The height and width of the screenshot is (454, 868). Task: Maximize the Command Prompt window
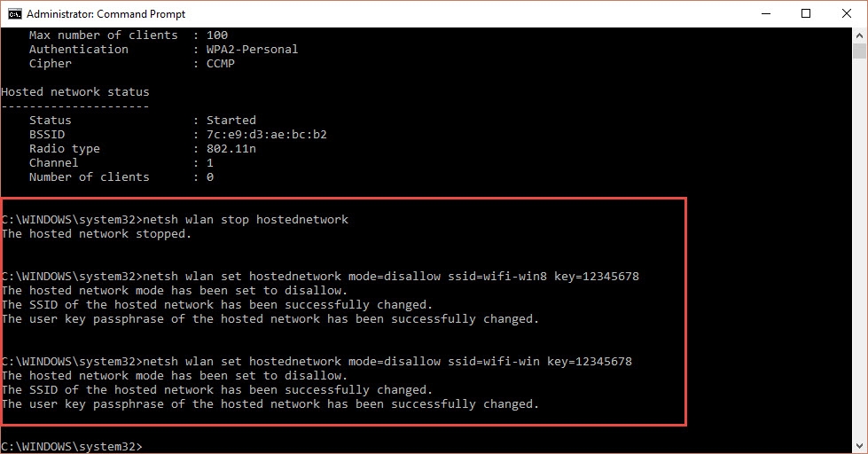click(x=805, y=13)
